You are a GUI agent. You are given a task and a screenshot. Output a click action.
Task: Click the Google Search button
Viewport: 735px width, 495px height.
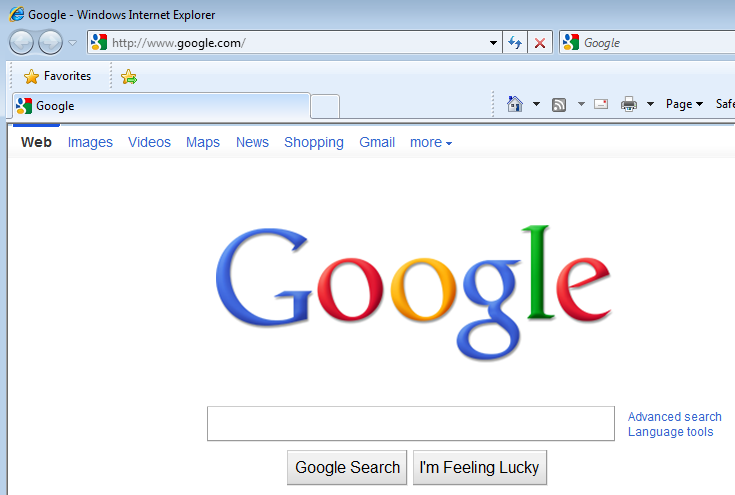(x=347, y=467)
